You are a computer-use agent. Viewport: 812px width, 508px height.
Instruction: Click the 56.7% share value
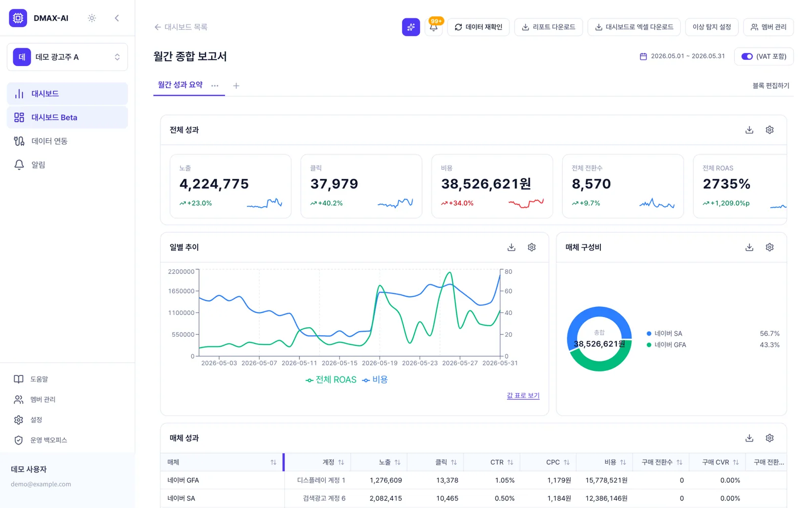(769, 334)
